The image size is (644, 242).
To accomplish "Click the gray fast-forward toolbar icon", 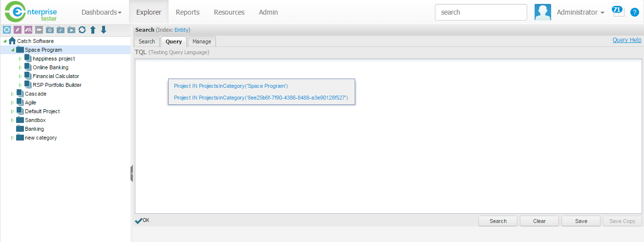I will point(39,30).
